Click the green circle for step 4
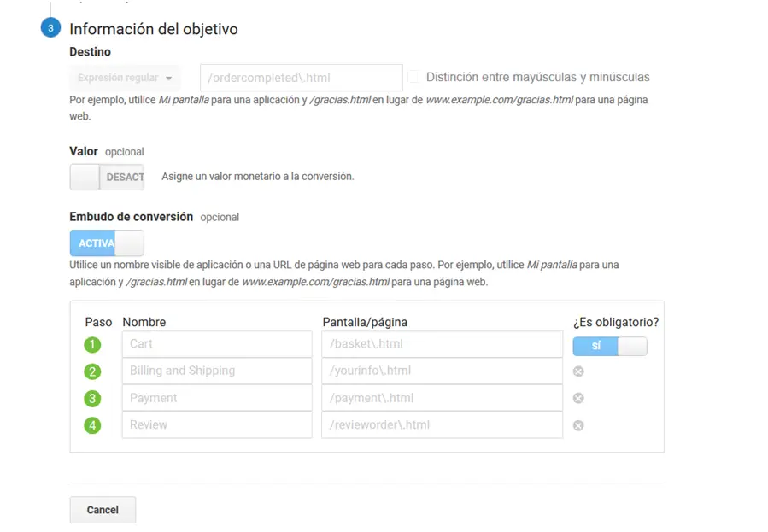Viewport: 768px width, 532px height. point(92,425)
